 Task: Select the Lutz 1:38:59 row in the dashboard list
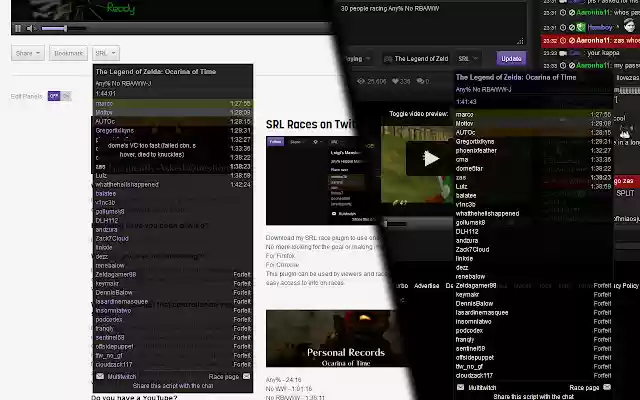533,187
